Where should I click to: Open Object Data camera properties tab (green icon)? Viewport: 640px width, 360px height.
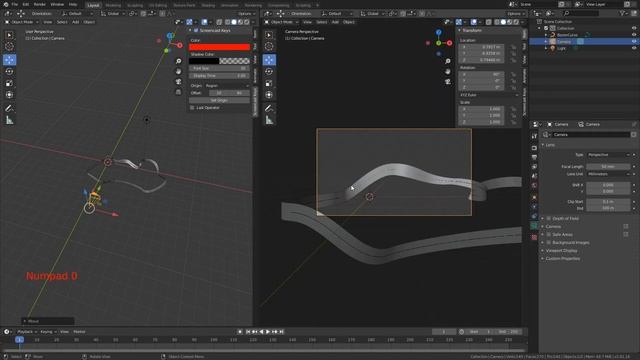pos(534,226)
